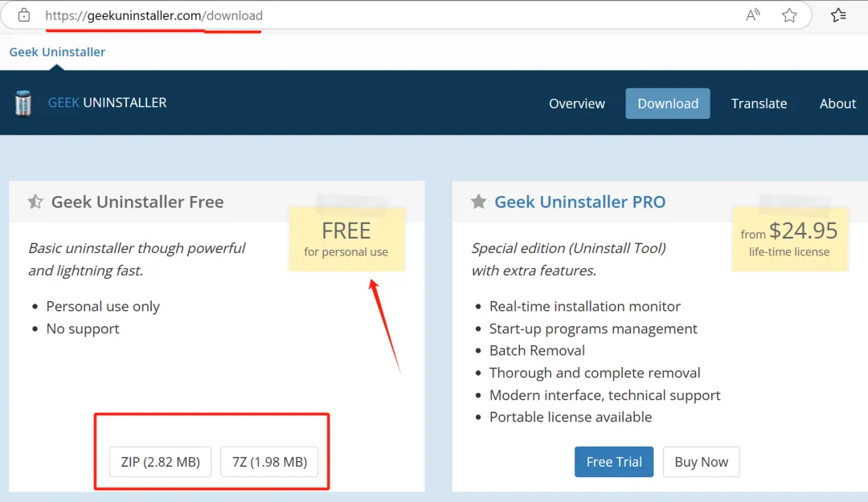This screenshot has width=868, height=502.
Task: Click 'Real-time installation monitor' text
Action: [584, 307]
